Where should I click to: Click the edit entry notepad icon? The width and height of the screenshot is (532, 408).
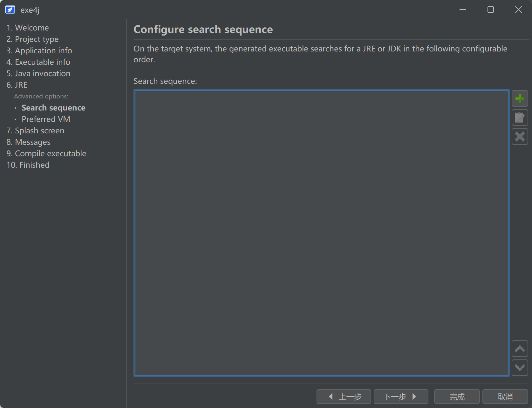[x=520, y=117]
